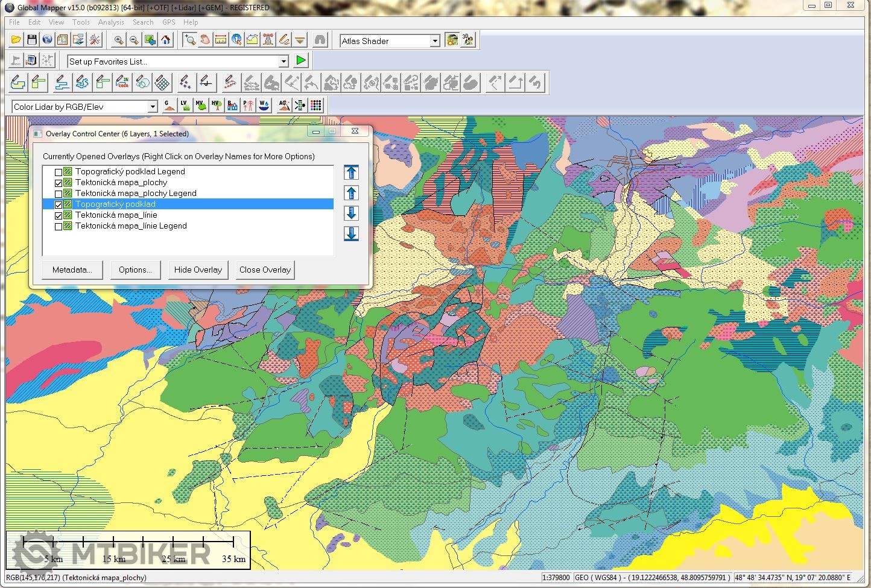The image size is (871, 588).
Task: Click the Home full view icon
Action: click(166, 40)
